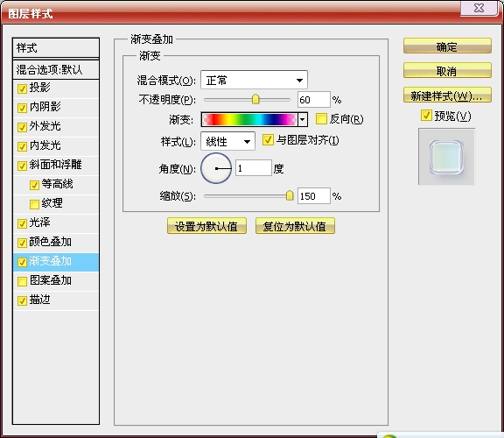The image size is (504, 438).
Task: Click the 取消 cancel button
Action: coord(447,70)
